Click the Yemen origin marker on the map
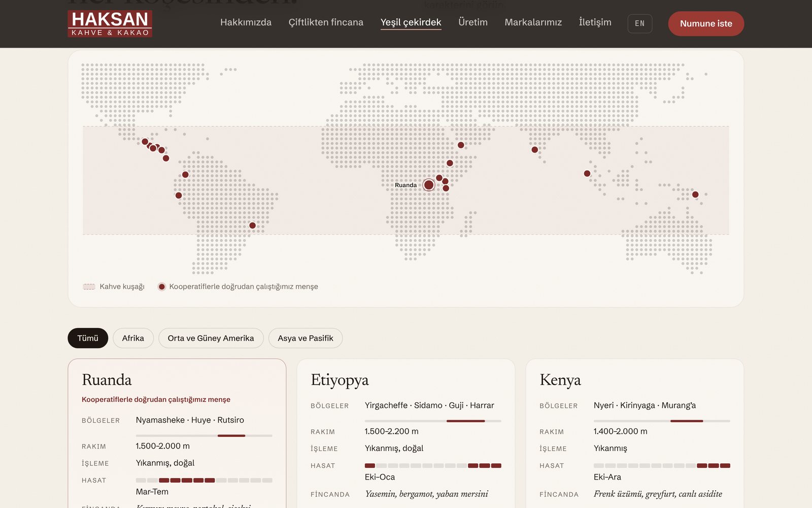This screenshot has height=508, width=812. coord(461,145)
